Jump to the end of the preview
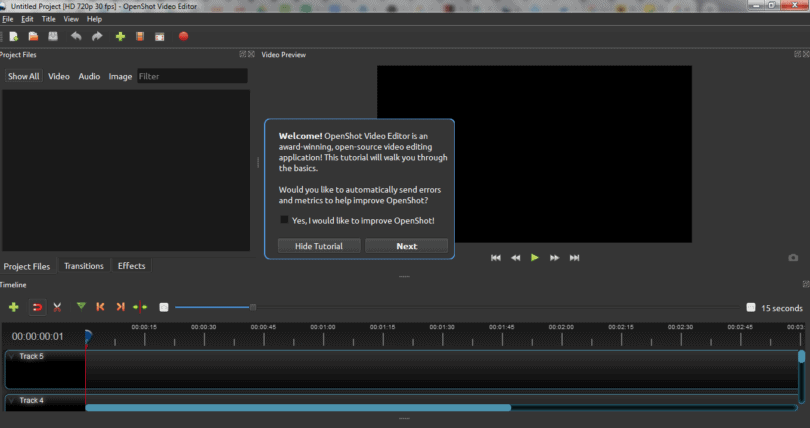Viewport: 810px width, 428px height. [574, 258]
